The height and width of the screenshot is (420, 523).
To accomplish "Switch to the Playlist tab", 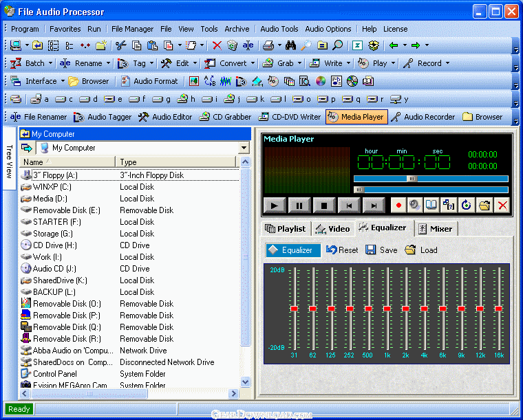I will (286, 229).
